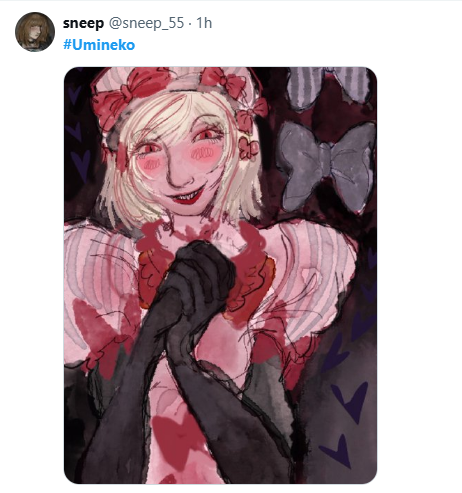Open the @sneep_55 handle link

[146, 23]
